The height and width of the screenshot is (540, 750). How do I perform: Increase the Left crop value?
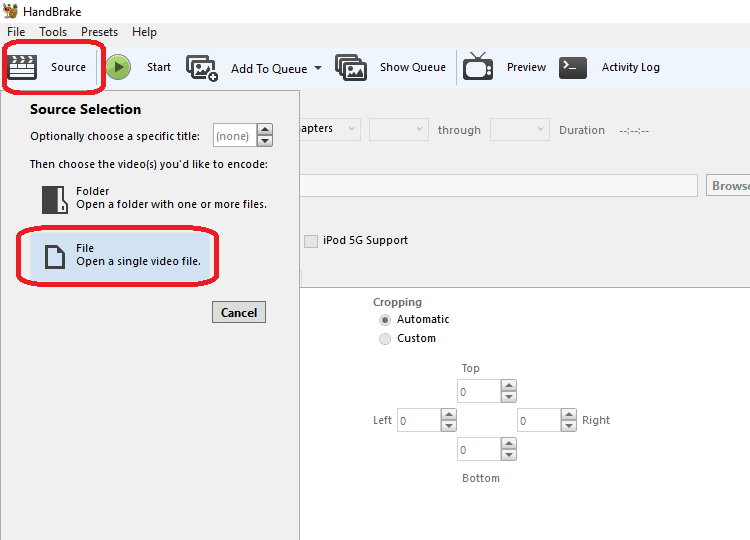pos(448,414)
